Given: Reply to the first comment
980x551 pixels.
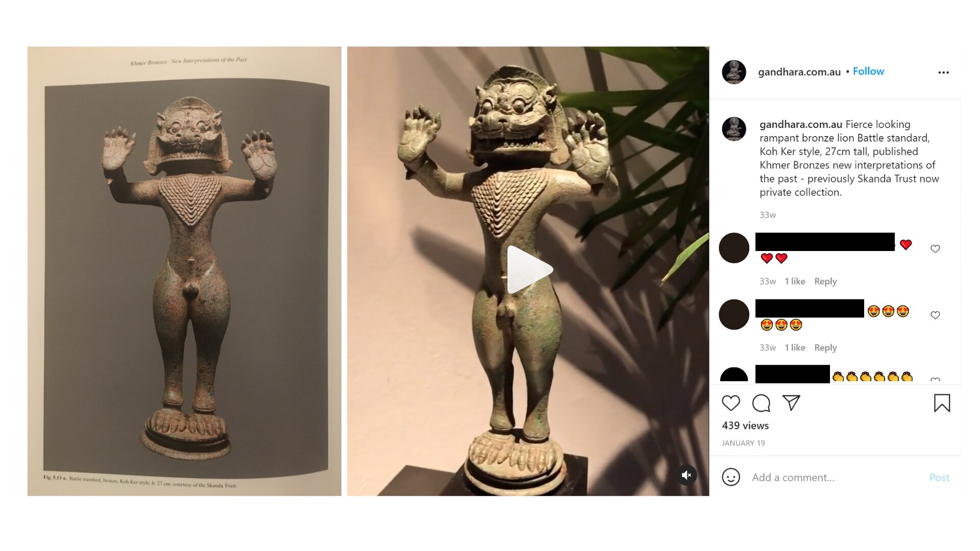Looking at the screenshot, I should click(825, 281).
